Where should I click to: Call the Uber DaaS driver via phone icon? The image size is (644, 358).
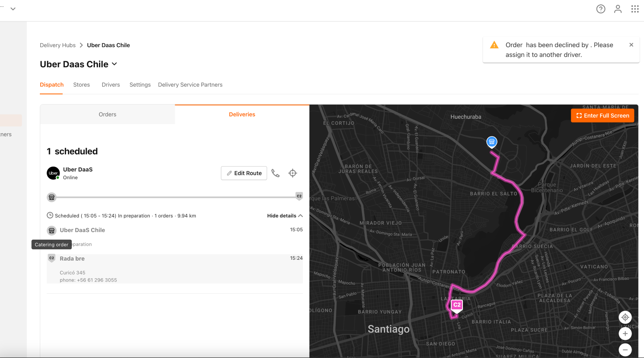[x=275, y=173]
